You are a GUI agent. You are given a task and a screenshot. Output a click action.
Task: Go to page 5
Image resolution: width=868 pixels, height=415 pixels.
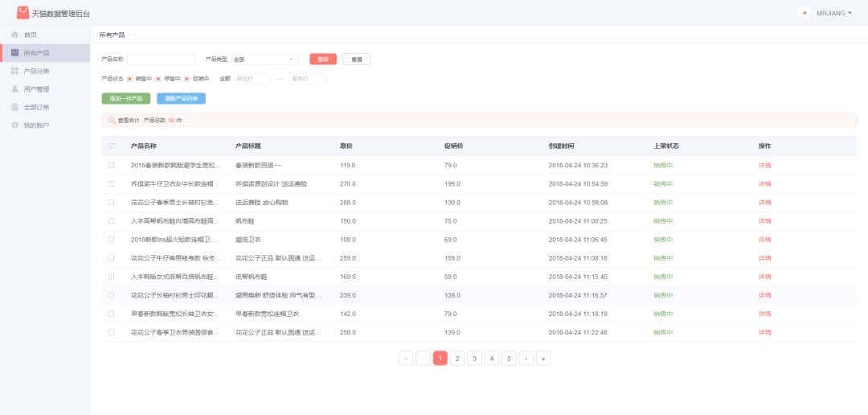[509, 359]
